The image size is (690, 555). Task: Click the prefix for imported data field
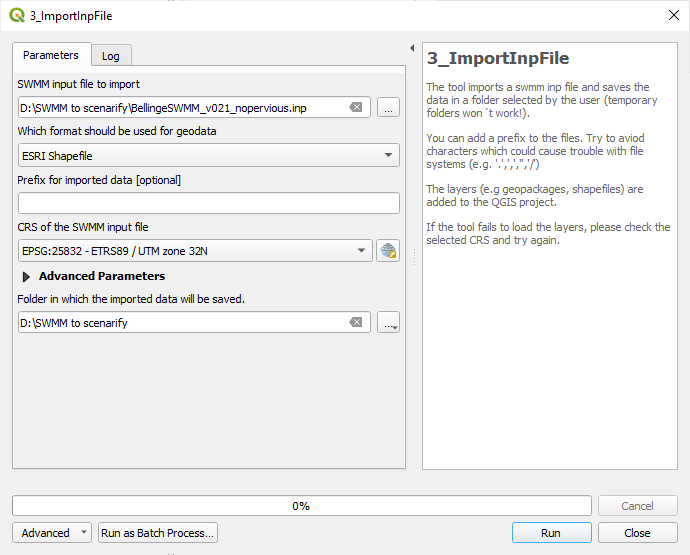click(x=209, y=203)
